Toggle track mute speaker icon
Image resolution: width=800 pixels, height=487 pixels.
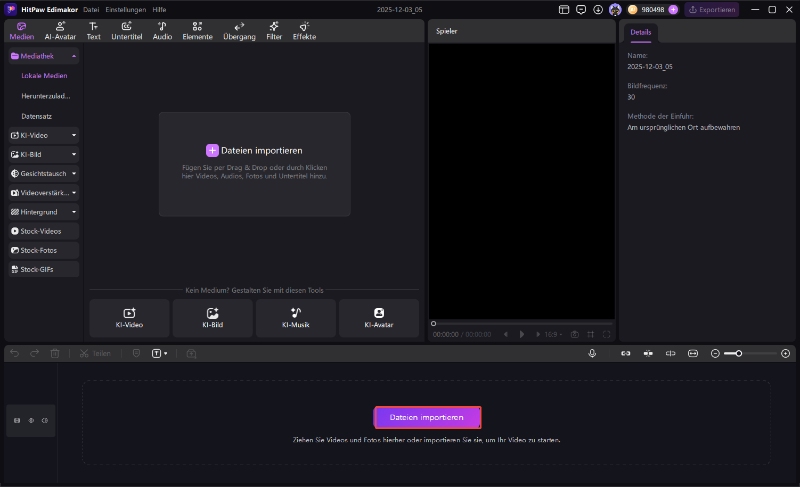coord(45,420)
